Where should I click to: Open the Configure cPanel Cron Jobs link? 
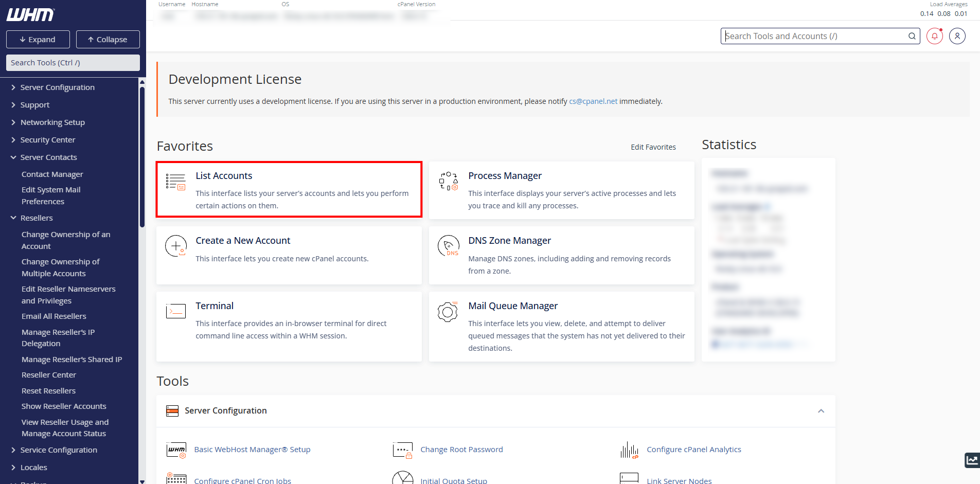coord(242,480)
